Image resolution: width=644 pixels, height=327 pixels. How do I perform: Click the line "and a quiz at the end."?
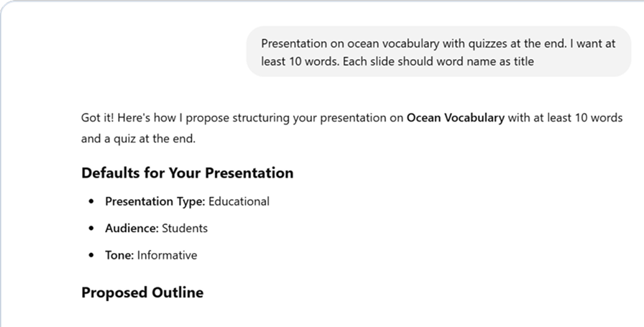coord(138,139)
